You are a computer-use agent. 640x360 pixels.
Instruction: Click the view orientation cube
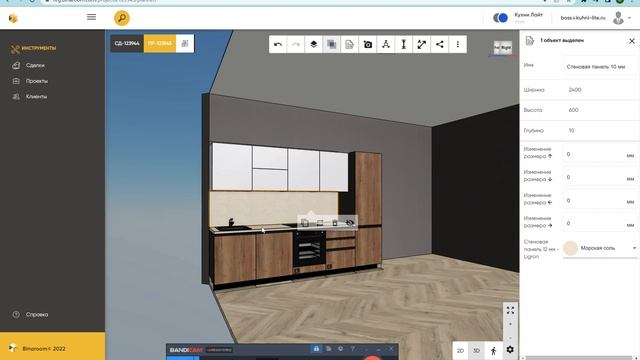coord(502,48)
